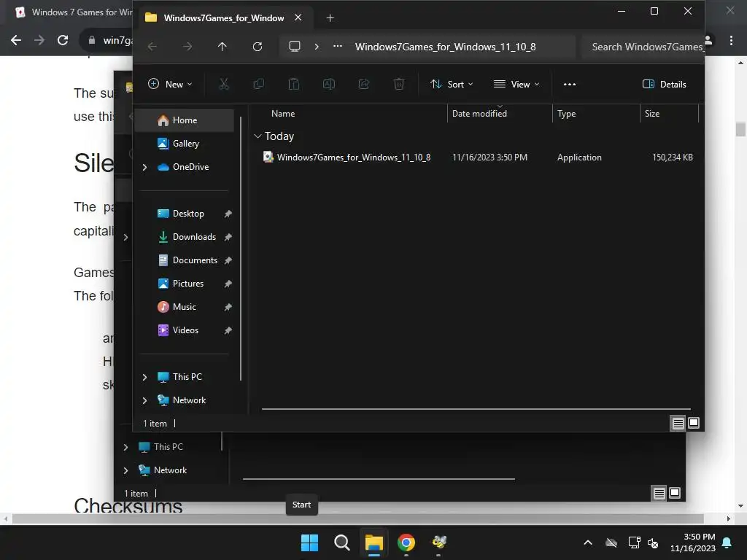Click the volume muted tray icon
747x560 pixels.
pyautogui.click(x=653, y=542)
